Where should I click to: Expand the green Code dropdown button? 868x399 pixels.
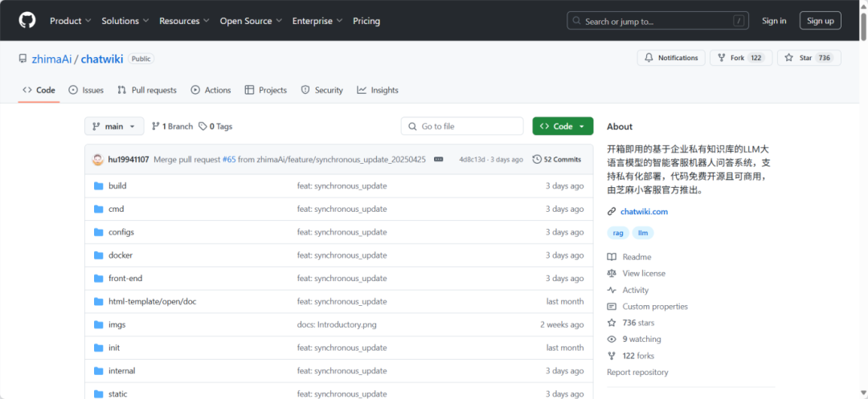563,126
